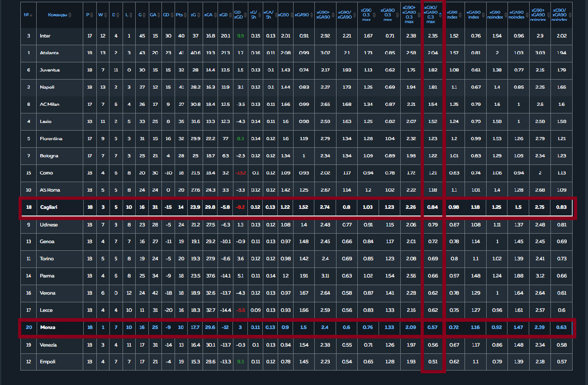The width and height of the screenshot is (588, 385).
Task: Select the AS Roma team name
Action: tap(49, 190)
